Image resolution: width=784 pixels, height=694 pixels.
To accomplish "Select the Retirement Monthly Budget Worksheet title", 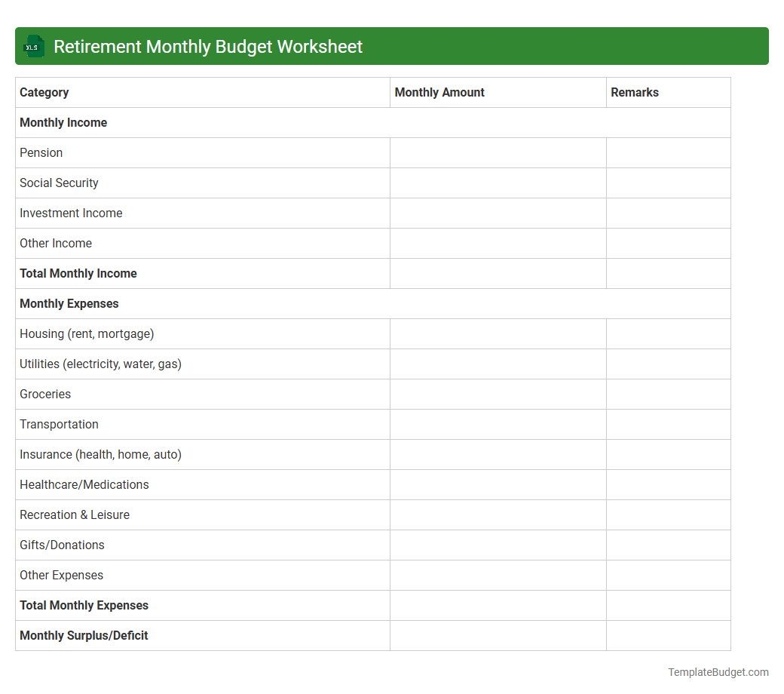I will click(207, 46).
